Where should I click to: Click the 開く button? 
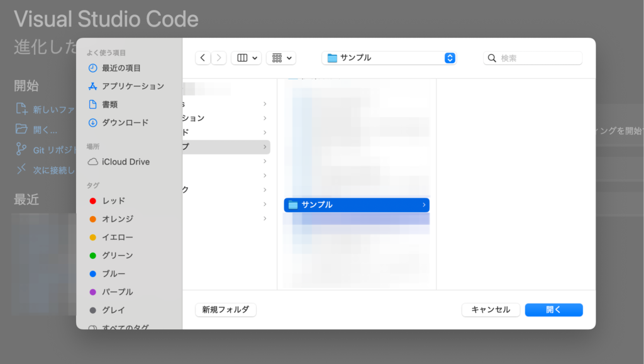click(553, 310)
